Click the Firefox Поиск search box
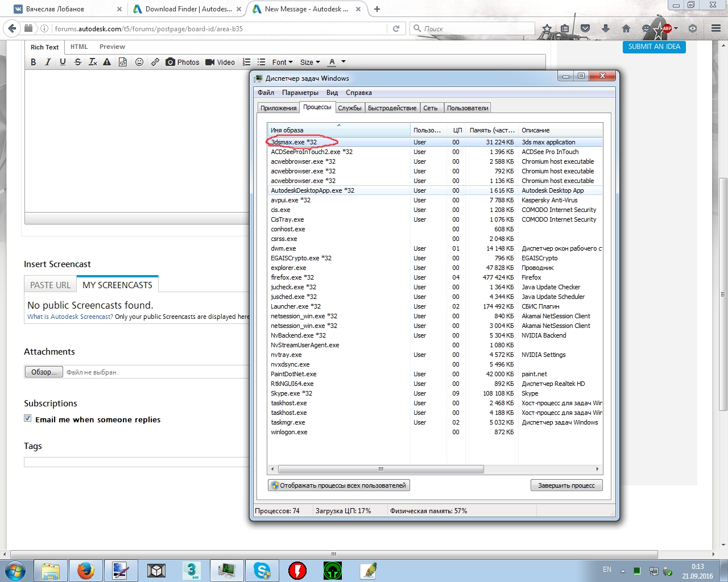 [472, 28]
